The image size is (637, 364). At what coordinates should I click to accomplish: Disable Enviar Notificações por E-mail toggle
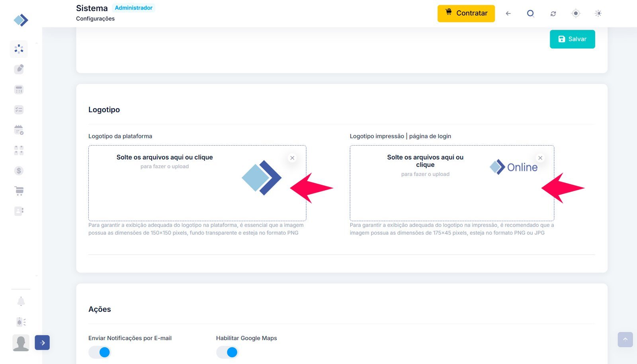click(x=100, y=352)
